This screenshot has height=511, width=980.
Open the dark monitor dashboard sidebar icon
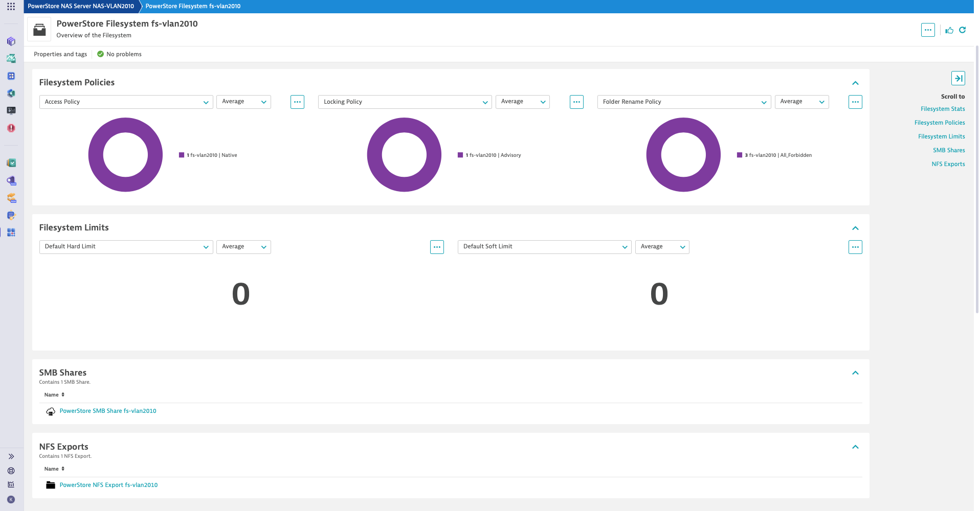11,110
